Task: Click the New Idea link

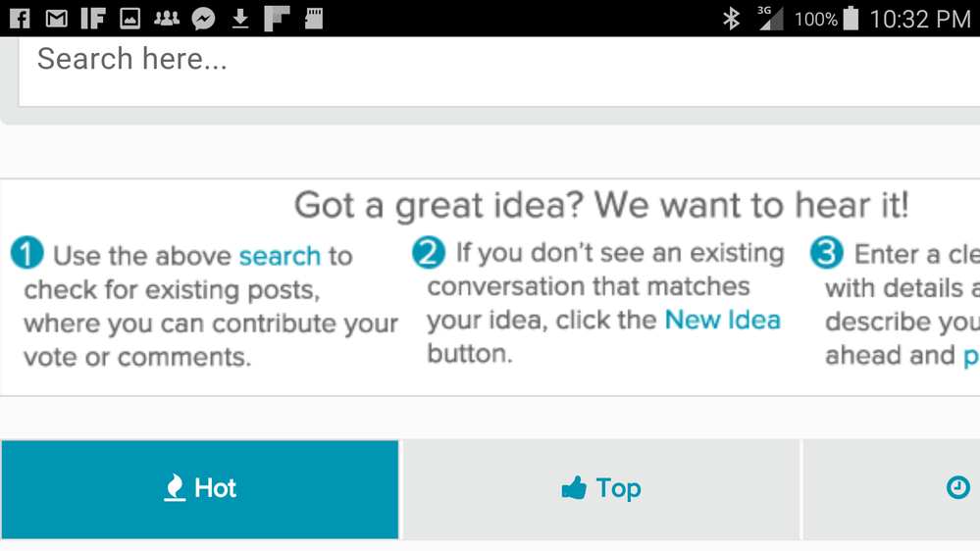Action: [723, 320]
